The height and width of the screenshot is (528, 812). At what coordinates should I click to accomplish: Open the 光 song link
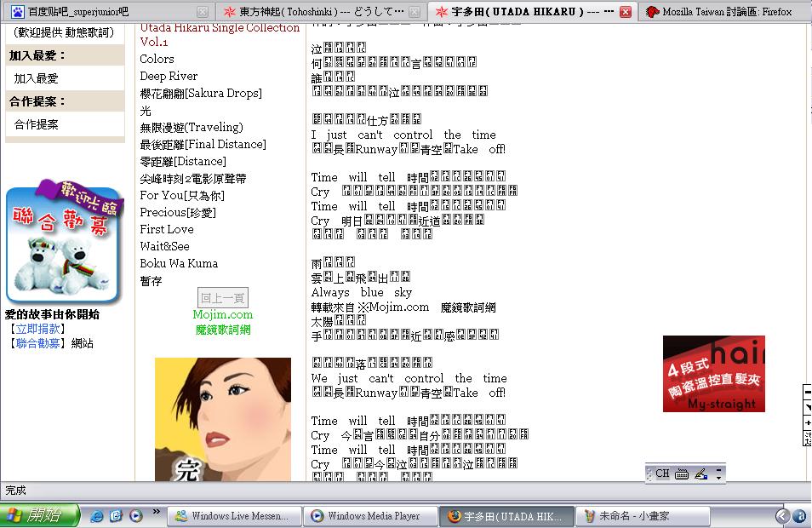click(x=146, y=111)
